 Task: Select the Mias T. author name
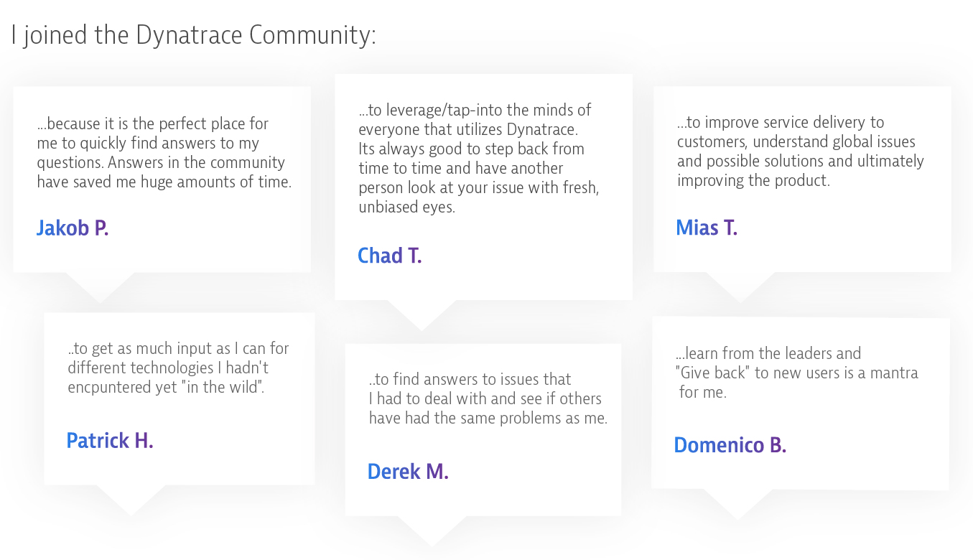click(x=707, y=228)
